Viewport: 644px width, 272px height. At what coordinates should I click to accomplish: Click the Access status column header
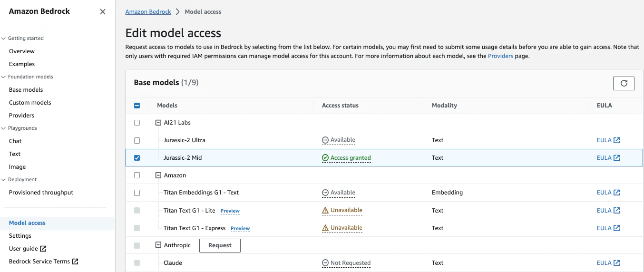[x=340, y=106]
